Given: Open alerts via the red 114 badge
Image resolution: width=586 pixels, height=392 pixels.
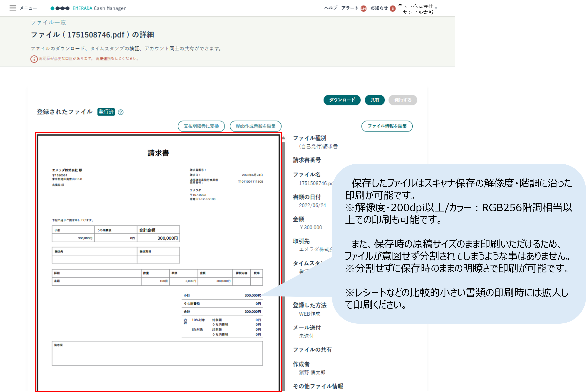Looking at the screenshot, I should [363, 9].
